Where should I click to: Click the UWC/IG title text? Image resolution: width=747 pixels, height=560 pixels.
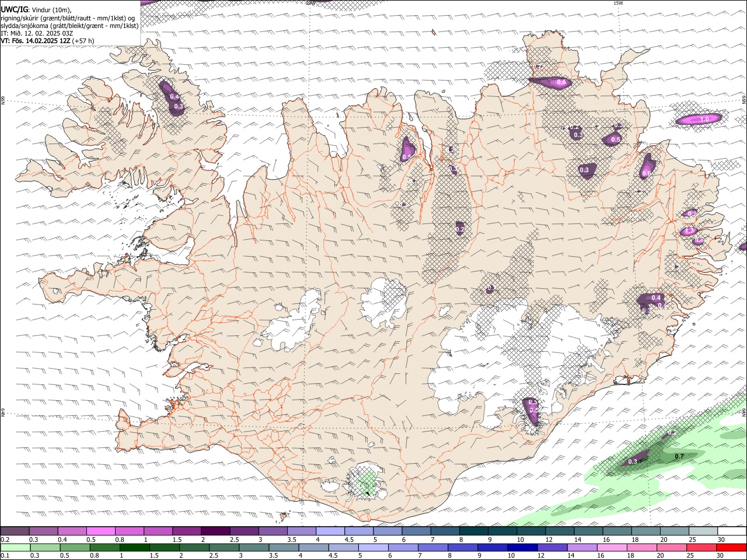(13, 9)
